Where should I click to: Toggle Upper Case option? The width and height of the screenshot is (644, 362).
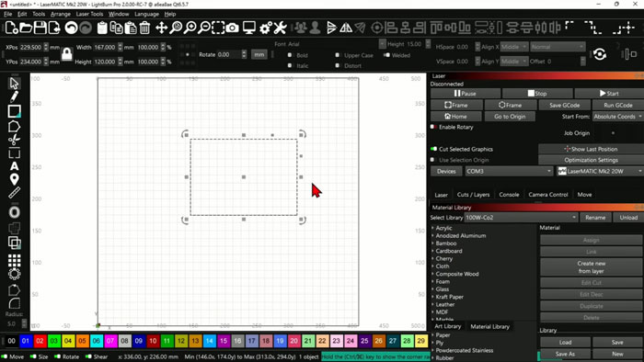(x=338, y=55)
